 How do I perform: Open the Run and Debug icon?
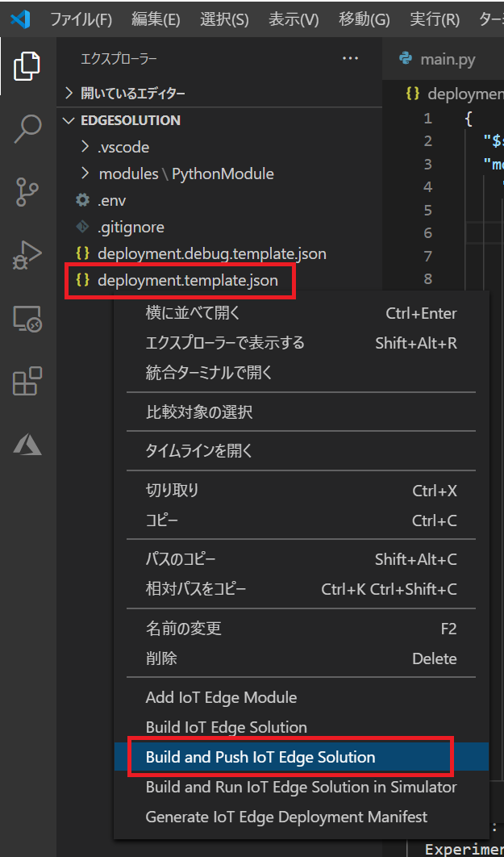(27, 255)
